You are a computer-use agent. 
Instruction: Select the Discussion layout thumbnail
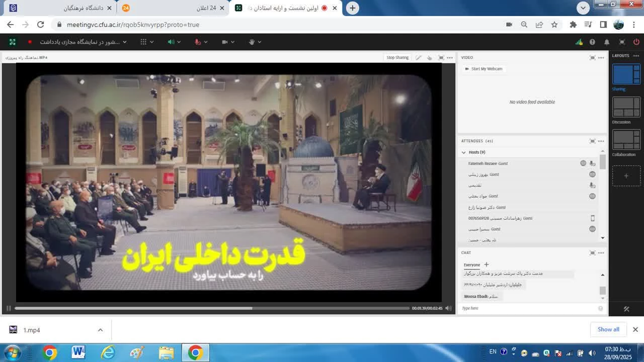626,107
